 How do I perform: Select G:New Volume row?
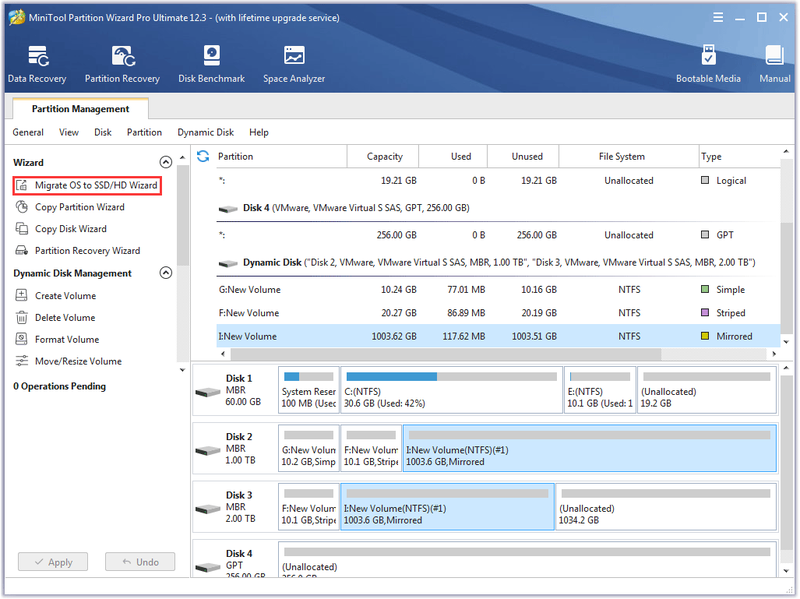point(498,289)
